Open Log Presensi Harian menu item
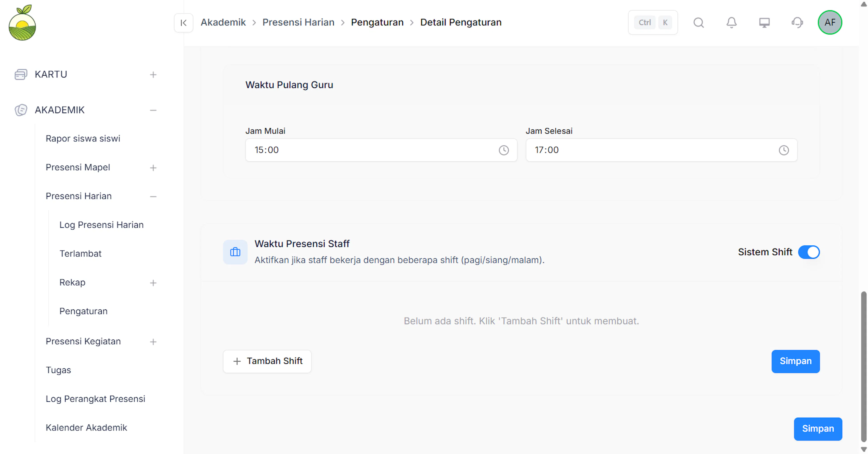This screenshot has height=454, width=868. click(x=101, y=225)
